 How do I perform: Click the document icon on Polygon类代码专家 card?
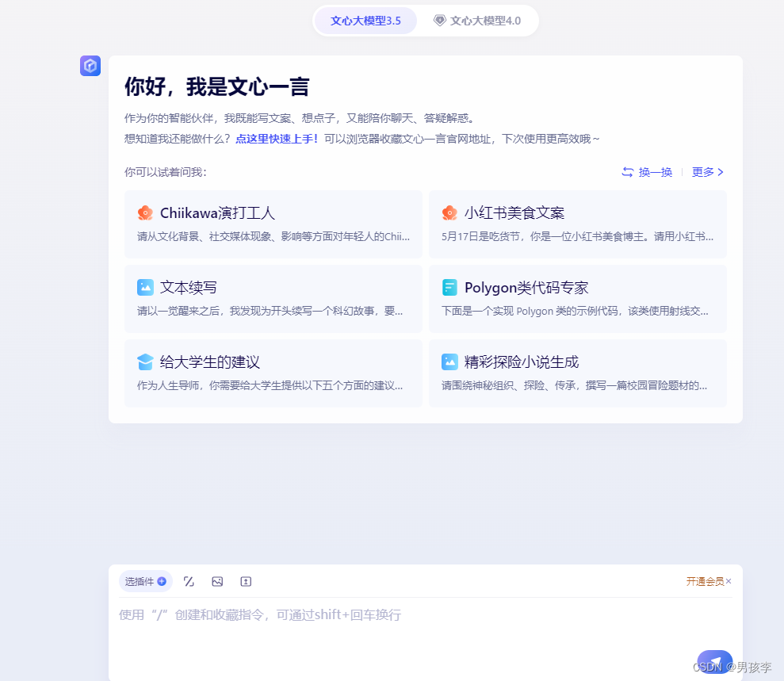(x=449, y=288)
